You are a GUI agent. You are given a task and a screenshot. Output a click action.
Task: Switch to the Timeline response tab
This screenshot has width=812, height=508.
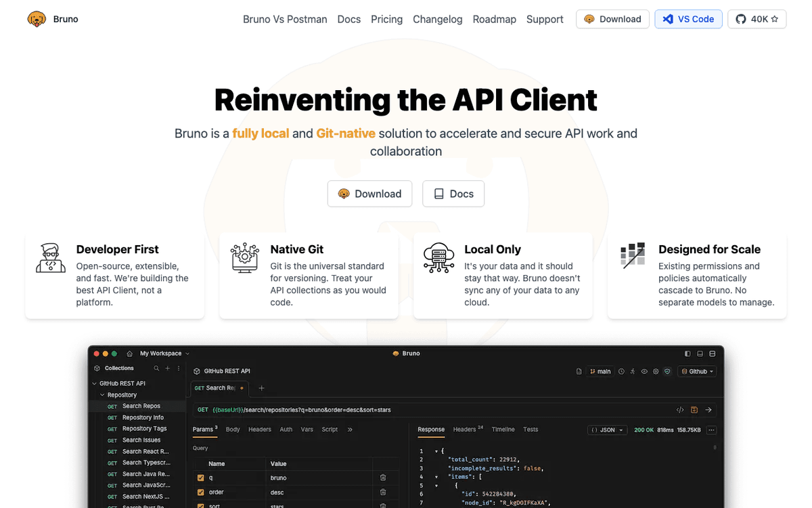(x=503, y=429)
